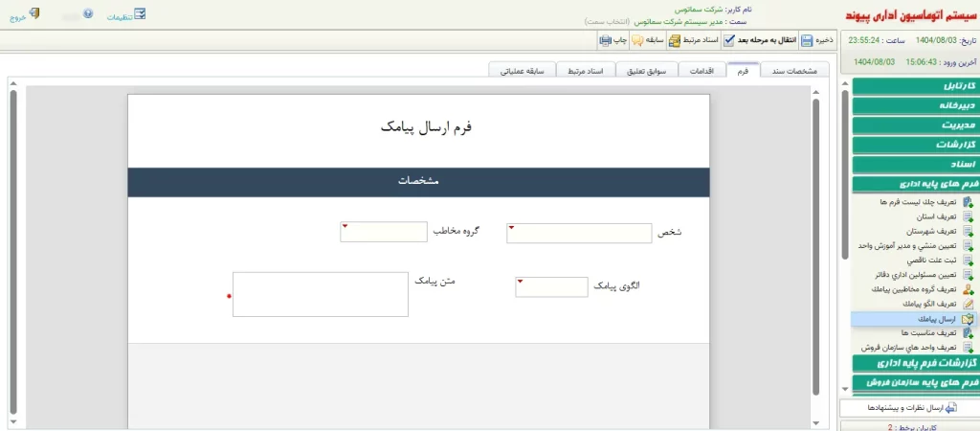Click the ذخیره (save) floppy disk icon

click(807, 40)
